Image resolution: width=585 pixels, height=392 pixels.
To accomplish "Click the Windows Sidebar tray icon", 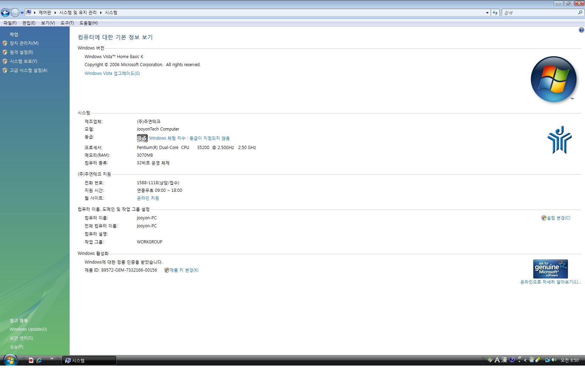I will pyautogui.click(x=531, y=360).
